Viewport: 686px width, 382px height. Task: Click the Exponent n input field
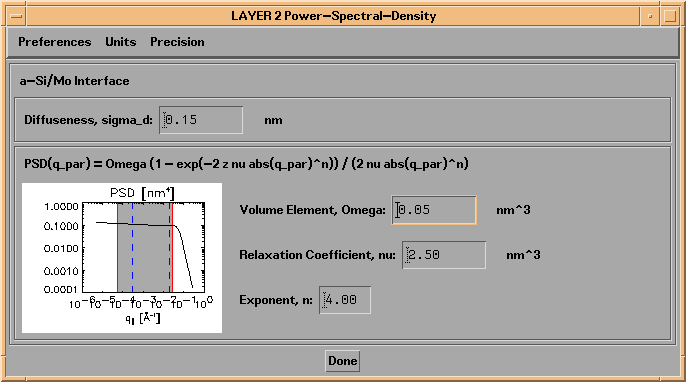pyautogui.click(x=345, y=300)
